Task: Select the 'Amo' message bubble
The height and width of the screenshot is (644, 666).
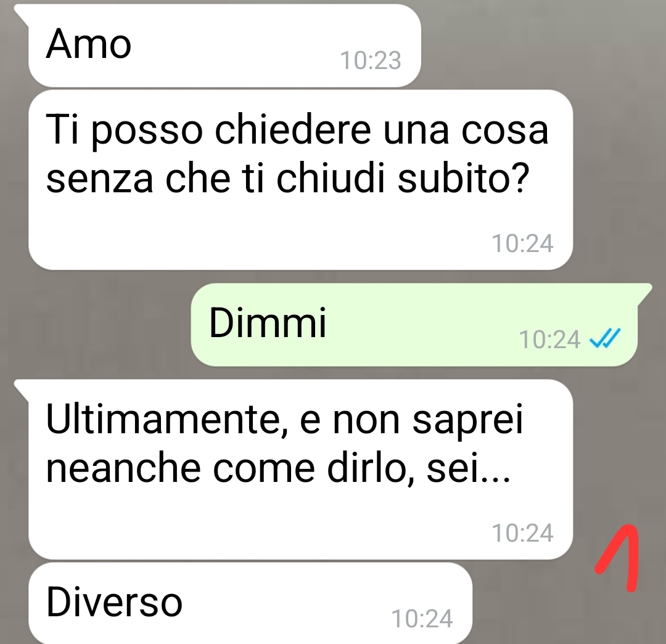Action: coord(224,46)
